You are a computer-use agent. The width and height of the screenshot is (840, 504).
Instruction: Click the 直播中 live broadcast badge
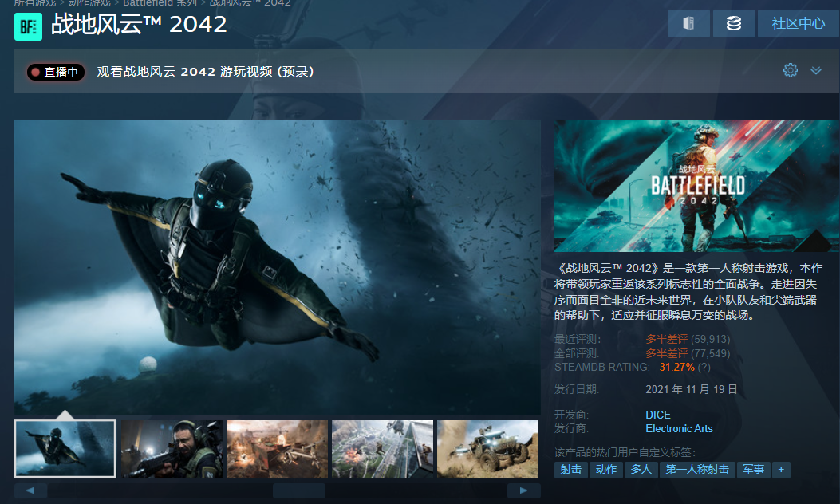click(x=56, y=72)
